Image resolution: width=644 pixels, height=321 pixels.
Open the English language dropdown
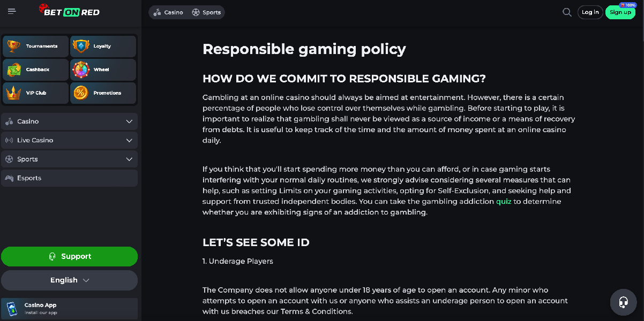[x=69, y=280]
